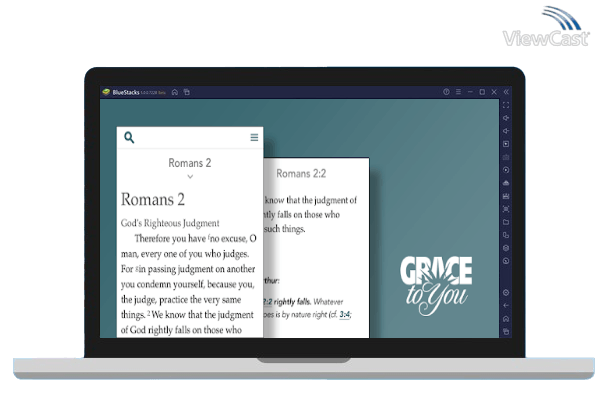Open BlueStacks home from title bar icon
Image resolution: width=602 pixels, height=414 pixels.
pyautogui.click(x=175, y=92)
